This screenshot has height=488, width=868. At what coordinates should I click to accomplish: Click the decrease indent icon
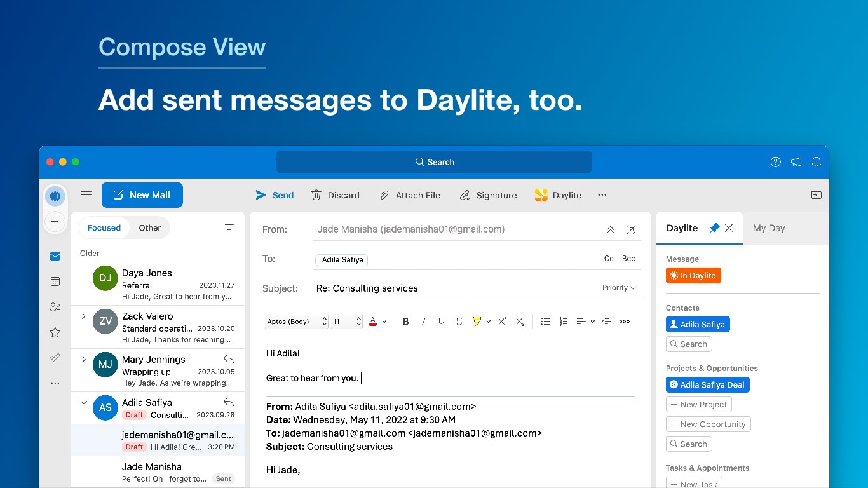(x=606, y=322)
